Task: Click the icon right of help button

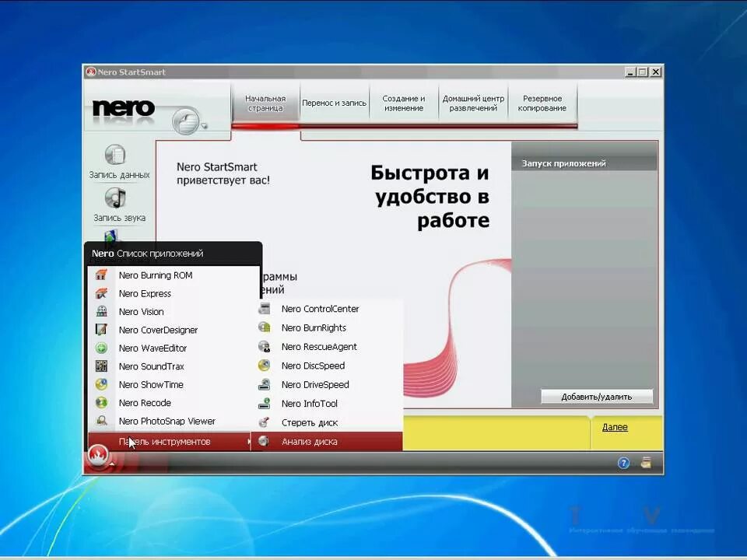Action: click(x=646, y=463)
